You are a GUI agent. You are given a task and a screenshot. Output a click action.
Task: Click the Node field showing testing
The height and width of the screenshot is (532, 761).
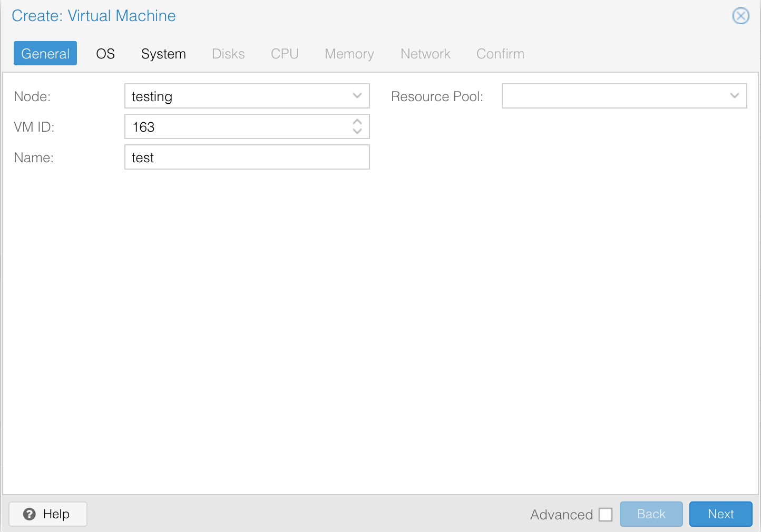(x=237, y=96)
